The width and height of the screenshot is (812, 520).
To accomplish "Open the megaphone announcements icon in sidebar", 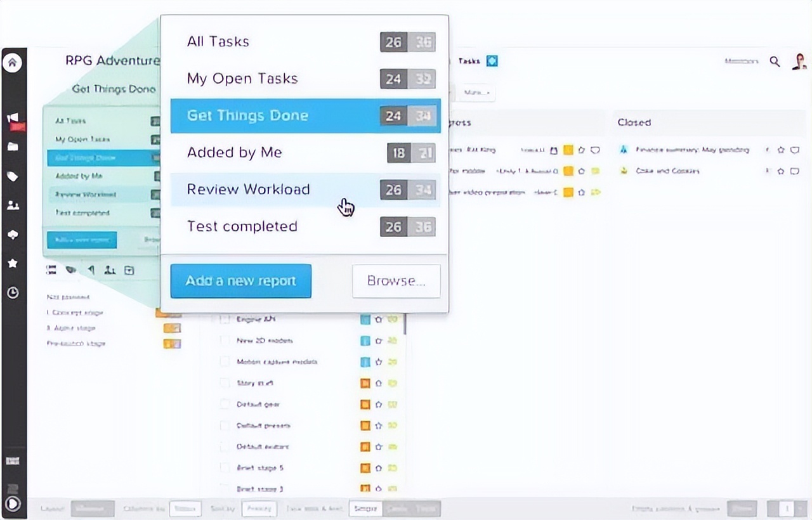I will coord(13,118).
